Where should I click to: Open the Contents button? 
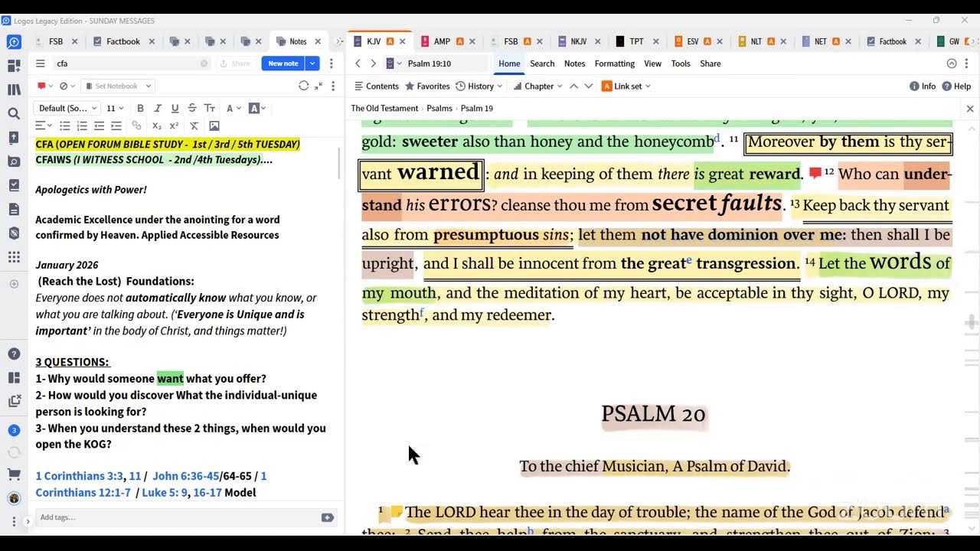coord(377,86)
